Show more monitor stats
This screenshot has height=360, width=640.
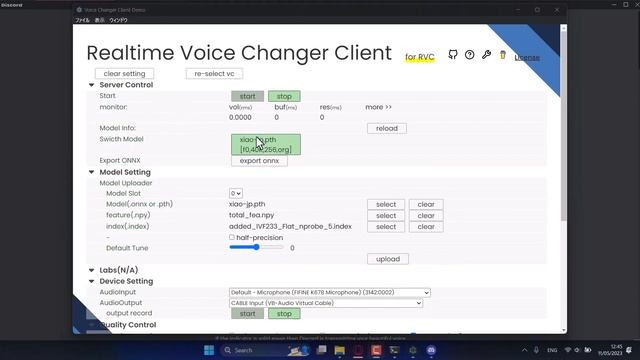pos(378,107)
